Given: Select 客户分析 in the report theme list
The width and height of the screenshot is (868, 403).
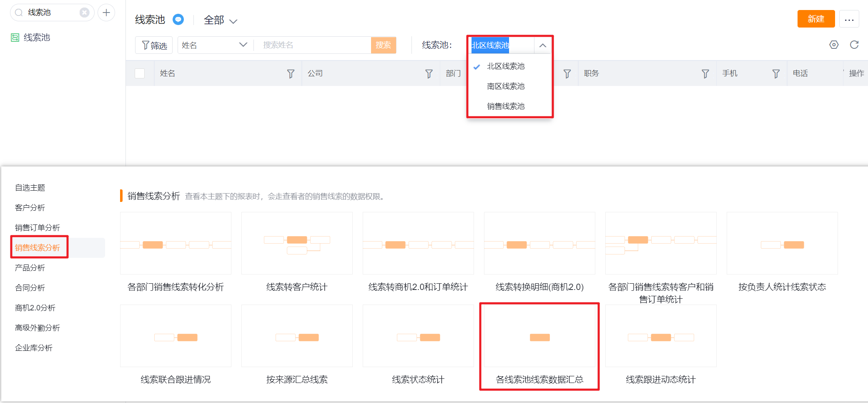Looking at the screenshot, I should (x=30, y=208).
